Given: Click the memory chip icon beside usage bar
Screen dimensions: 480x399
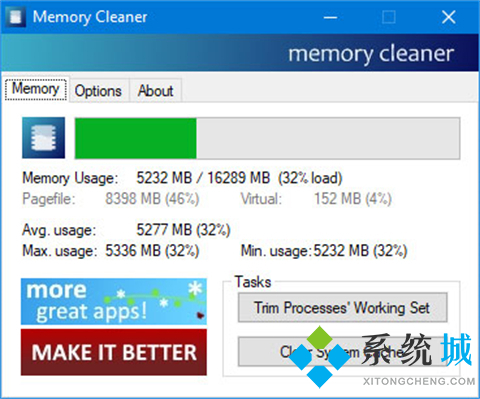Looking at the screenshot, I should click(43, 138).
